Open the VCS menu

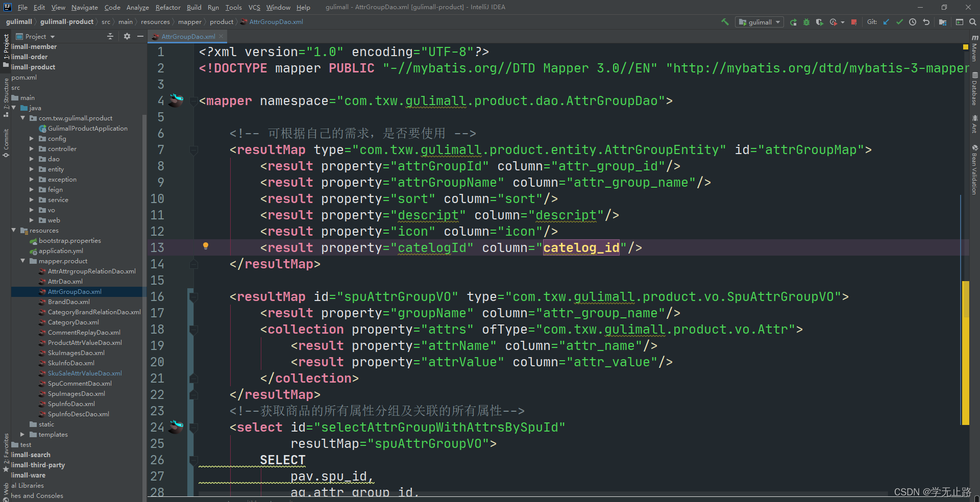254,7
